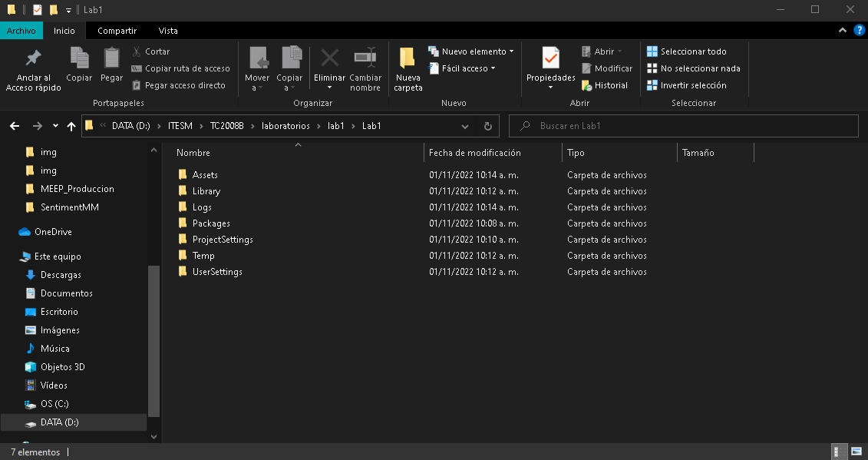Click the Copiar icon in Portapapeles

coord(79,58)
